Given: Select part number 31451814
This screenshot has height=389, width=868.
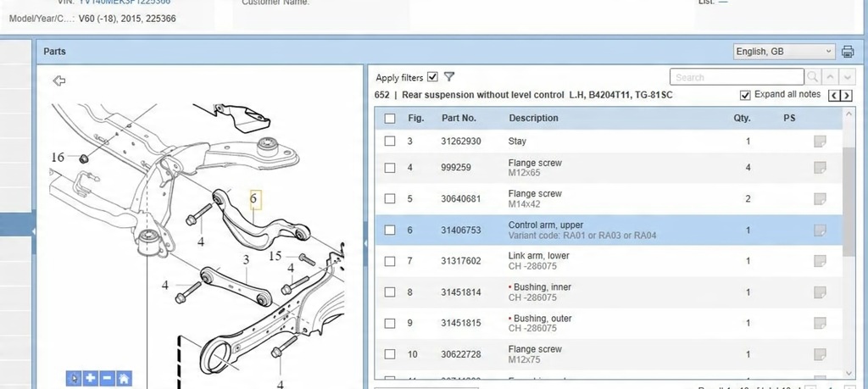Looking at the screenshot, I should coord(460,292).
